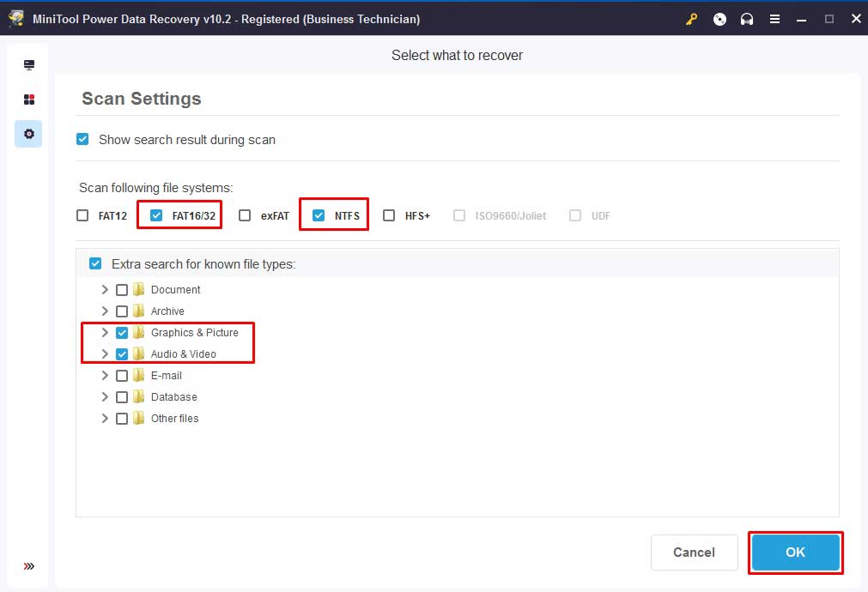This screenshot has height=592, width=868.
Task: Select the Document tree label
Action: [x=175, y=289]
